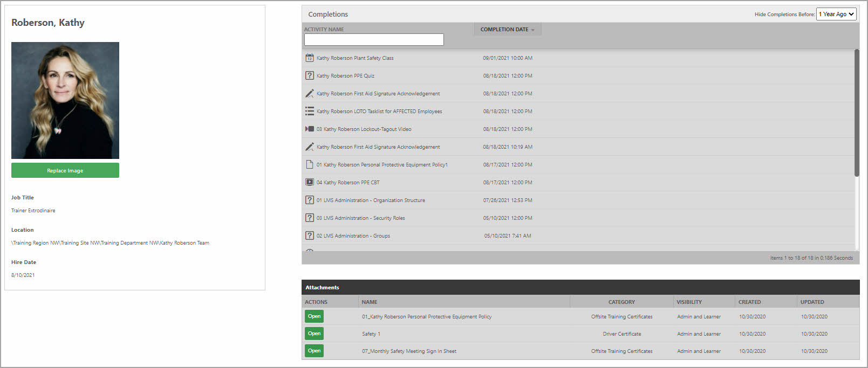Click document icon for Personal Protective Equipment Policy1
Image resolution: width=868 pixels, height=368 pixels.
click(310, 164)
